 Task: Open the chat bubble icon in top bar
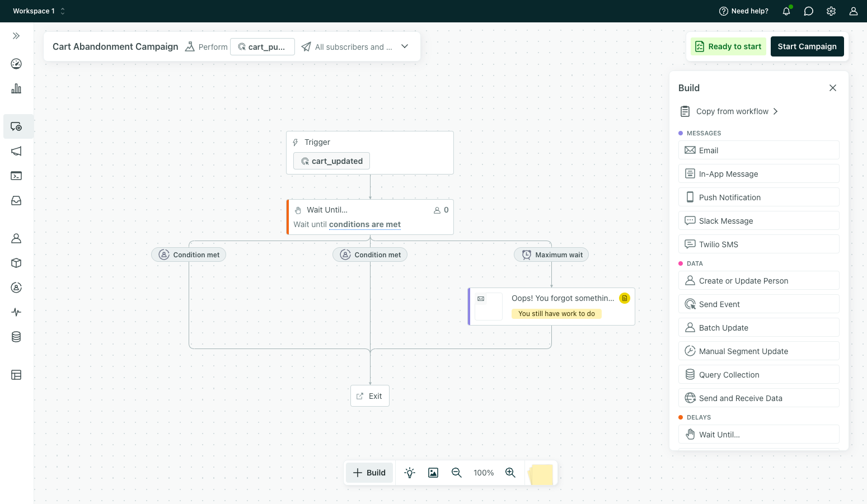pos(809,11)
